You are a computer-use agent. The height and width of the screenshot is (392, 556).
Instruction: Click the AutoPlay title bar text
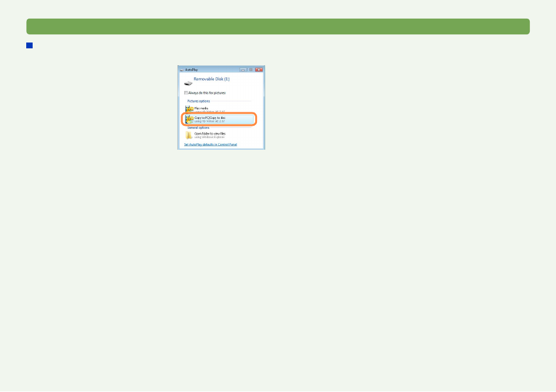(x=192, y=70)
